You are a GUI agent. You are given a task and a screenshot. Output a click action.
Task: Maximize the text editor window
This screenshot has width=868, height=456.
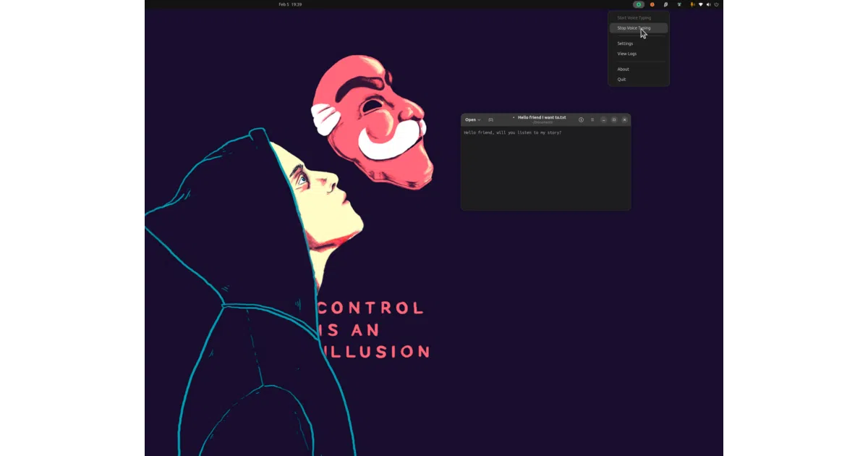pyautogui.click(x=614, y=119)
